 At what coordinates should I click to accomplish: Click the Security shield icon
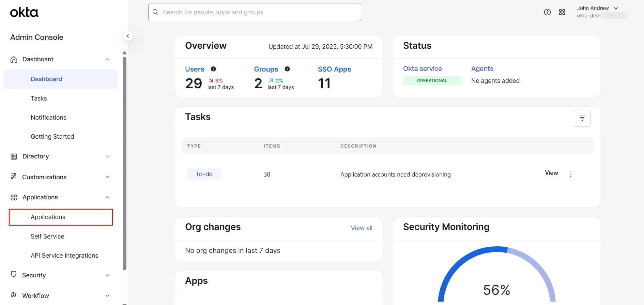14,274
